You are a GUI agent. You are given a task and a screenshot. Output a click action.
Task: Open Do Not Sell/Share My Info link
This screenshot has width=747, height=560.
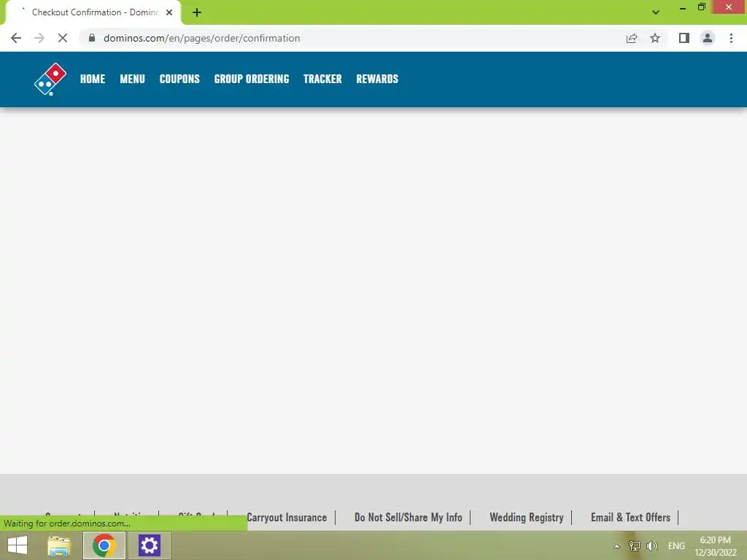409,517
